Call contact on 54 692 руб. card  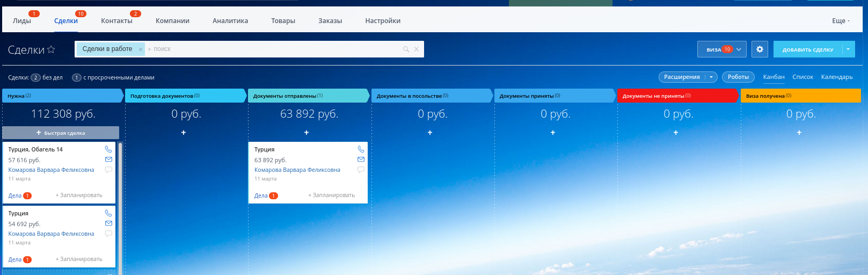(108, 213)
